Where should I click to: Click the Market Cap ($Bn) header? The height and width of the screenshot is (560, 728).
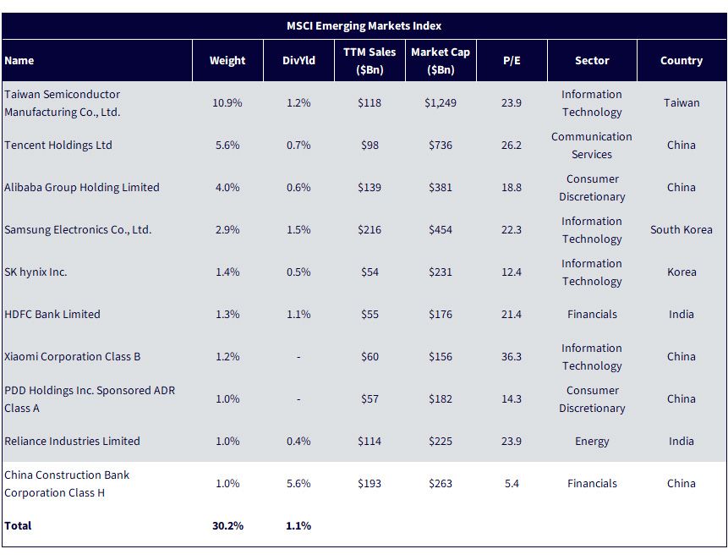tap(441, 60)
